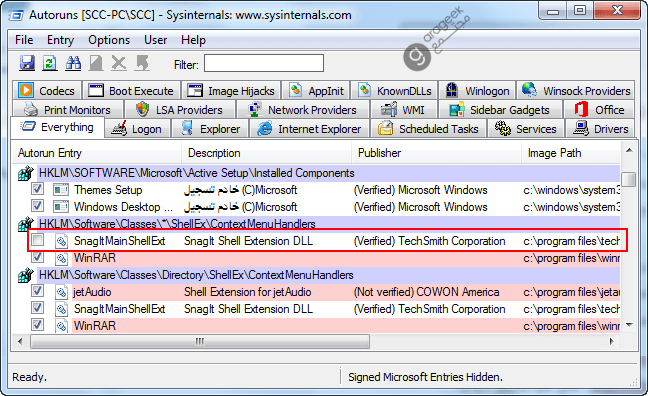Click the Jump to Entry toolbar icon
648x396 pixels.
pyautogui.click(x=142, y=63)
